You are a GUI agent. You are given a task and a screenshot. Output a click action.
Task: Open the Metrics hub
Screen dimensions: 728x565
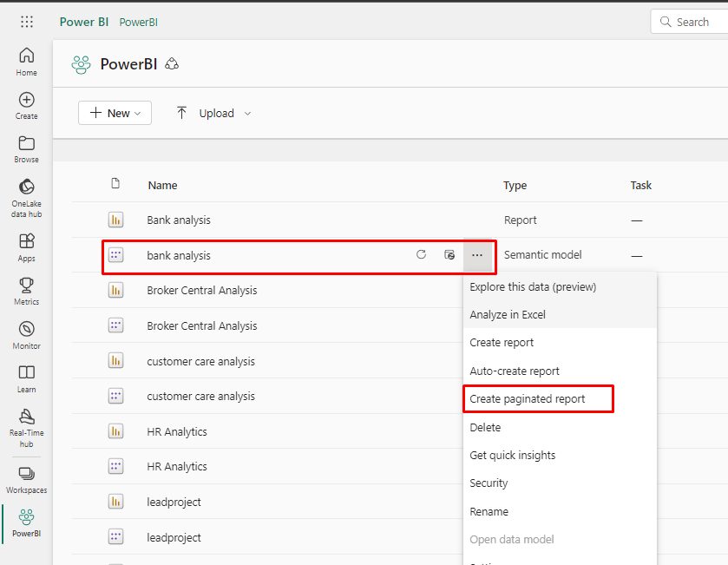26,290
